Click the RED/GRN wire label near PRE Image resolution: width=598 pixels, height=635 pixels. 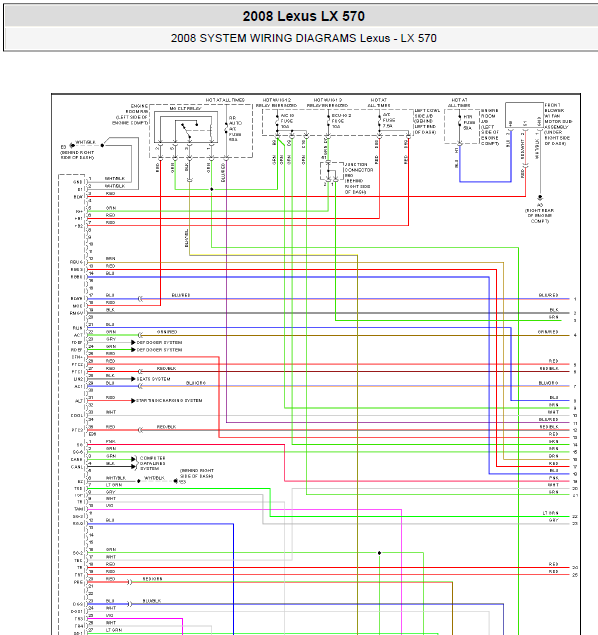(x=152, y=579)
